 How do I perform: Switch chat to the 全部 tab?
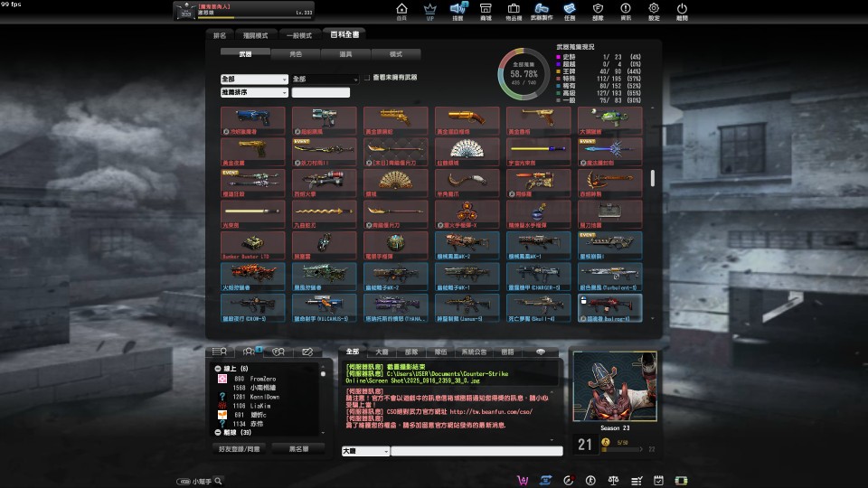(x=353, y=352)
